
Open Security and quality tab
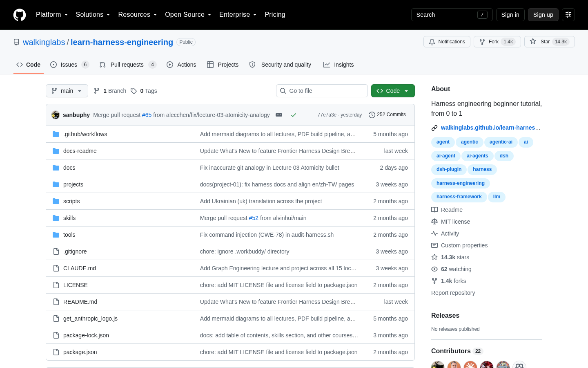pyautogui.click(x=281, y=65)
